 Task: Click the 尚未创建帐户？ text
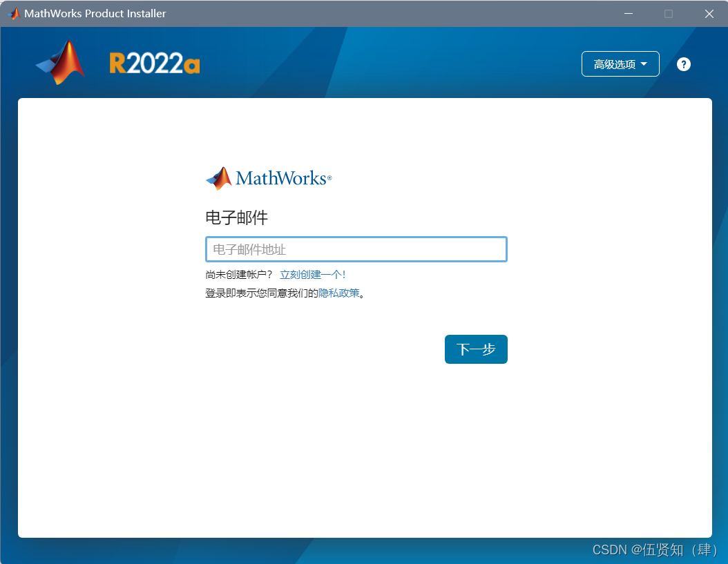239,275
